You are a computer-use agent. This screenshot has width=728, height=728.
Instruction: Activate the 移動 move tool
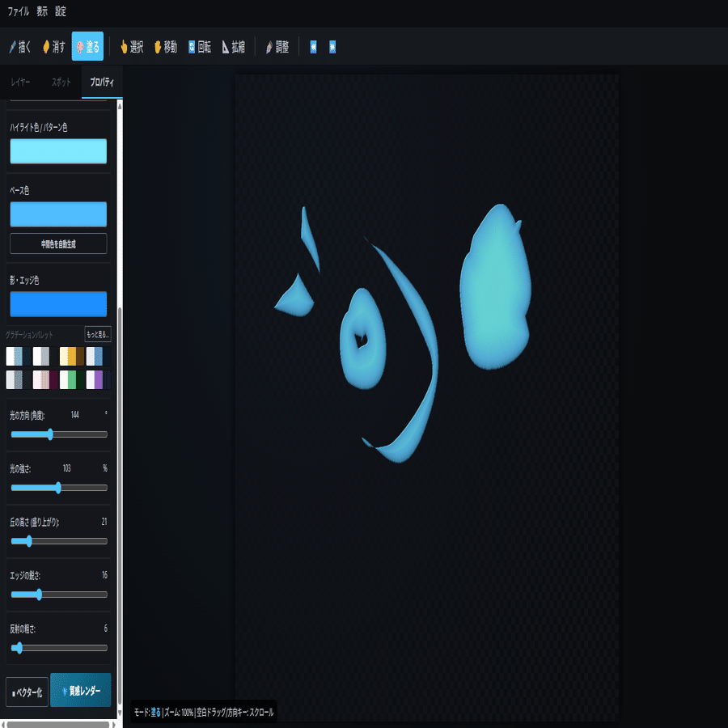[166, 46]
